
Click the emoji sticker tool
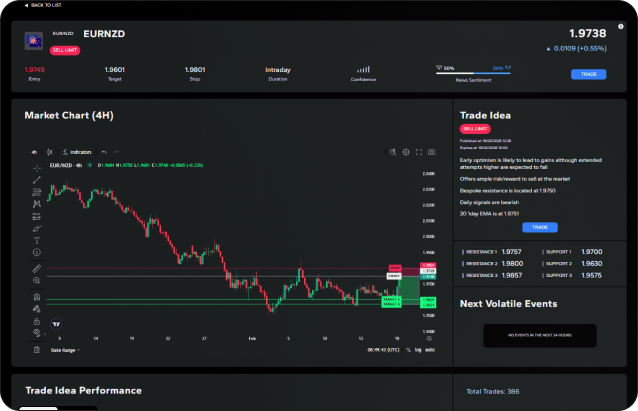coord(37,254)
